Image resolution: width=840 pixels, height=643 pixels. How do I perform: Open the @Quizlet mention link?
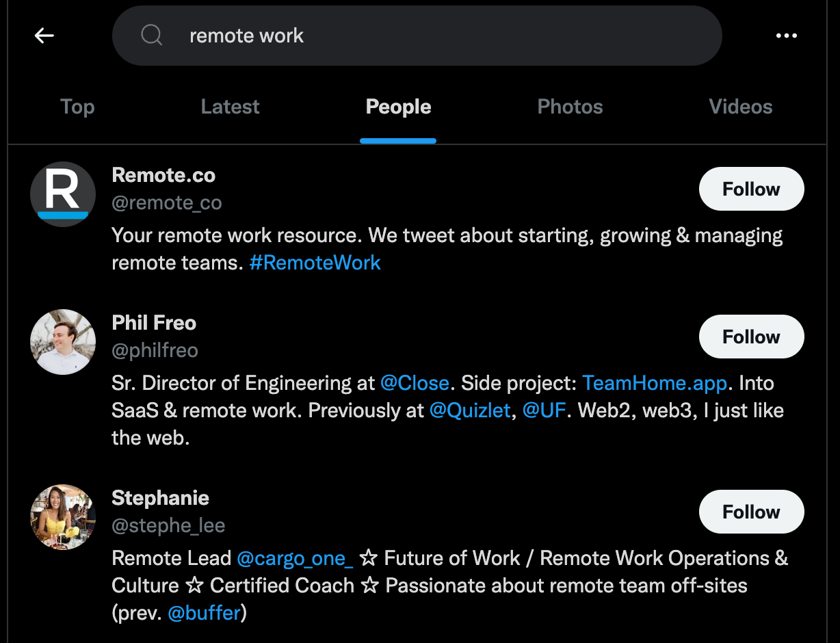pos(470,410)
